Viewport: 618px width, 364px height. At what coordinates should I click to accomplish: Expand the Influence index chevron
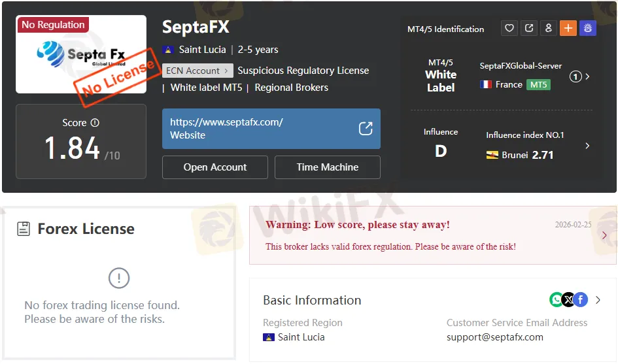click(x=588, y=146)
